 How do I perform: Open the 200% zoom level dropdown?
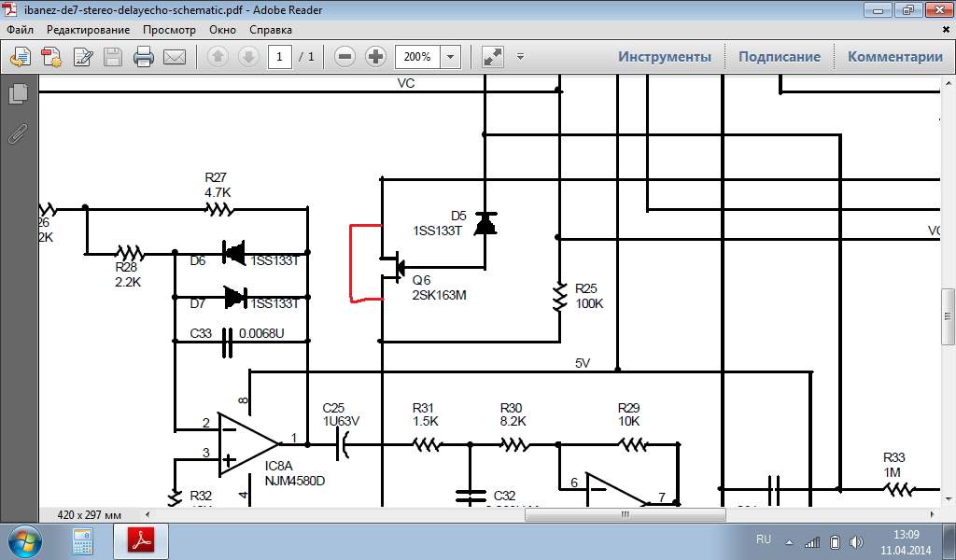(451, 57)
